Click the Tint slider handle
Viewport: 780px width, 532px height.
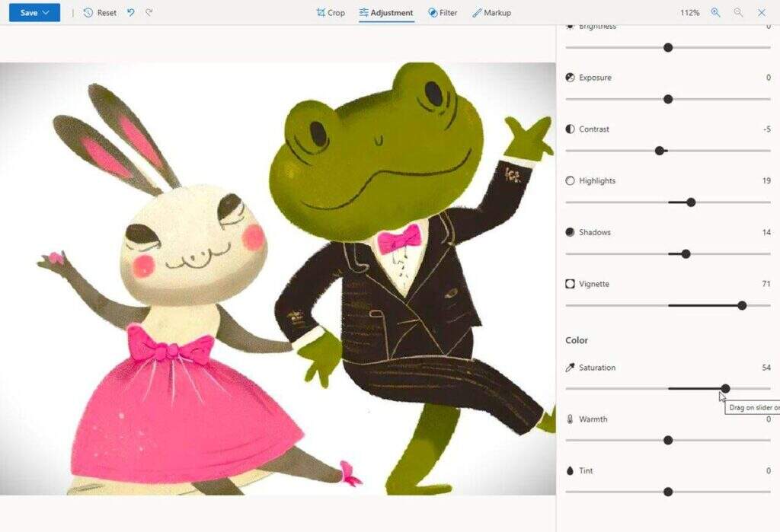pyautogui.click(x=668, y=492)
